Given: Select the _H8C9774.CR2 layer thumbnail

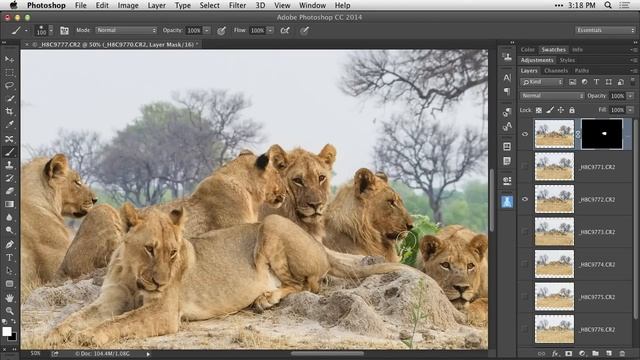Looking at the screenshot, I should pyautogui.click(x=554, y=264).
